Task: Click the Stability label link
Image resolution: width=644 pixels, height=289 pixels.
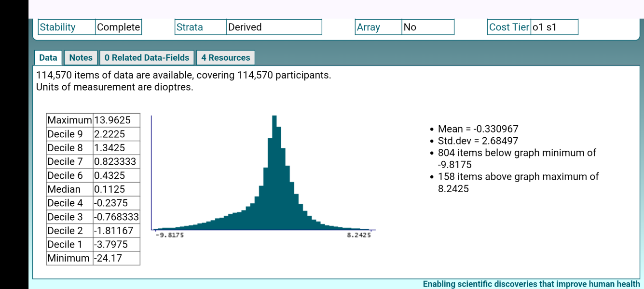Action: (58, 27)
